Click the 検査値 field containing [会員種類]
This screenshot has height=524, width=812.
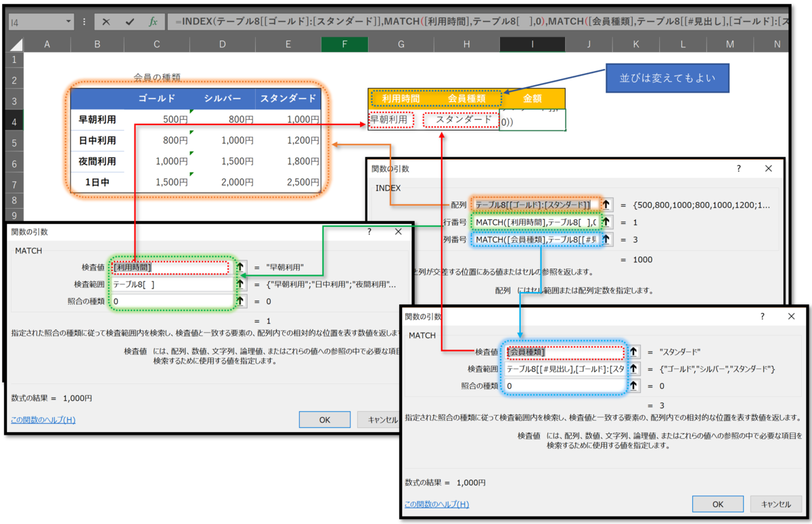point(565,352)
